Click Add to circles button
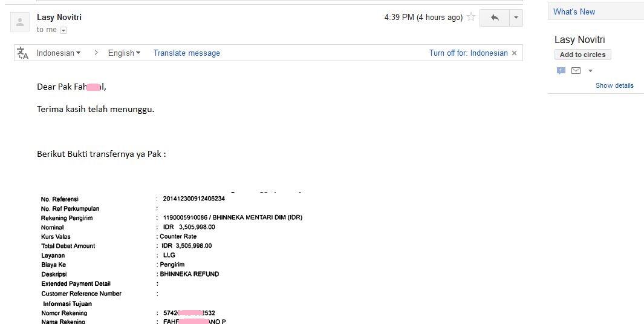The image size is (644, 324). [x=582, y=55]
